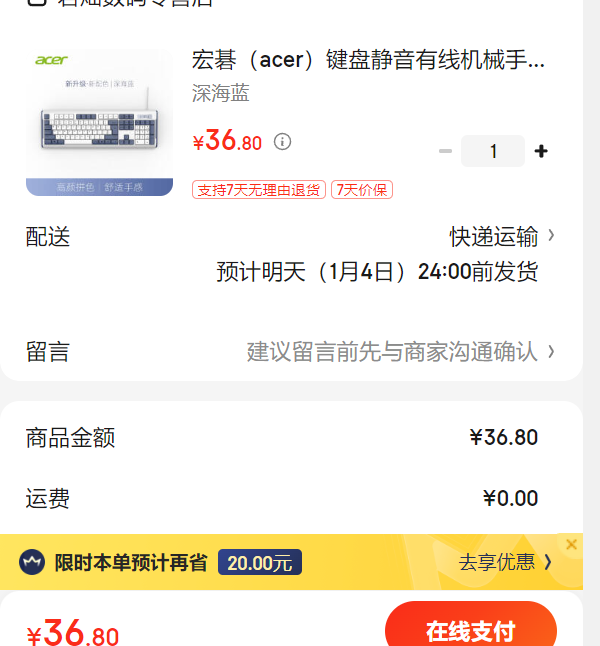Tap the 在线支付 pay button

tap(471, 626)
